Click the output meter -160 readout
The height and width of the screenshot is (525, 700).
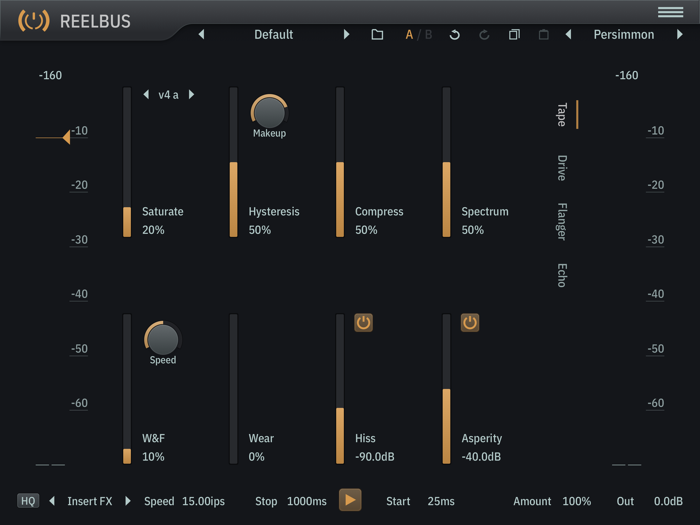pyautogui.click(x=626, y=75)
